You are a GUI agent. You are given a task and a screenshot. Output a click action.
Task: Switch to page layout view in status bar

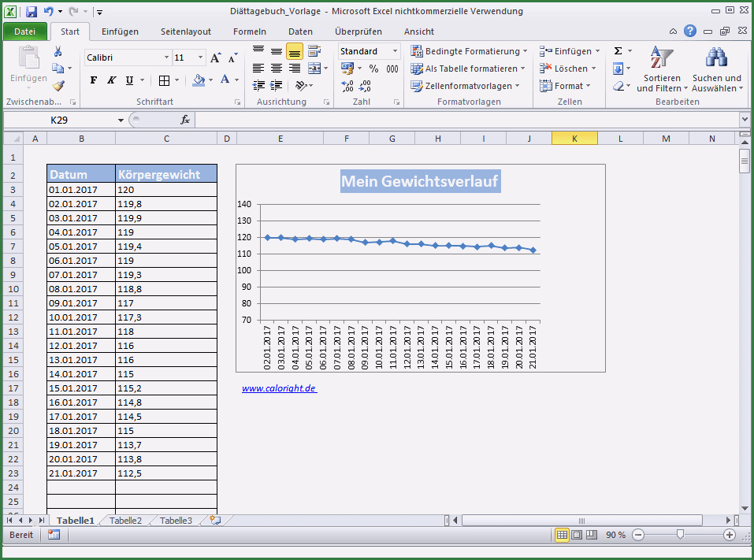click(577, 535)
